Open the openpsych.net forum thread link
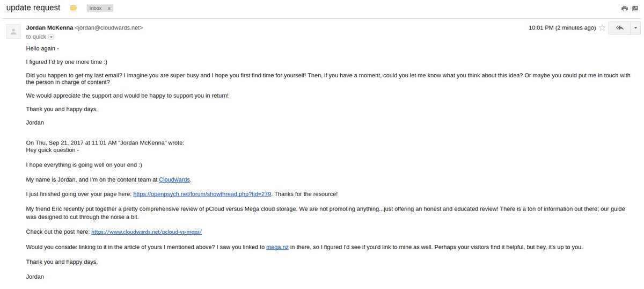The width and height of the screenshot is (644, 289). click(x=202, y=194)
